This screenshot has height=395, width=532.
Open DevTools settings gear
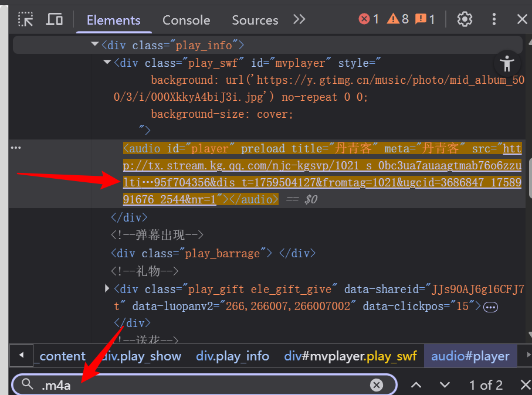pos(465,19)
